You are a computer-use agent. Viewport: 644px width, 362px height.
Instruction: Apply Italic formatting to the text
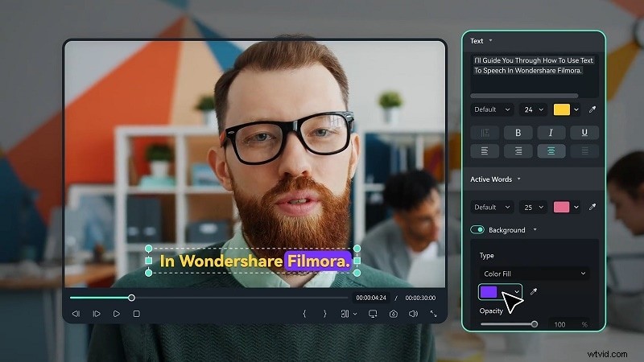point(551,133)
